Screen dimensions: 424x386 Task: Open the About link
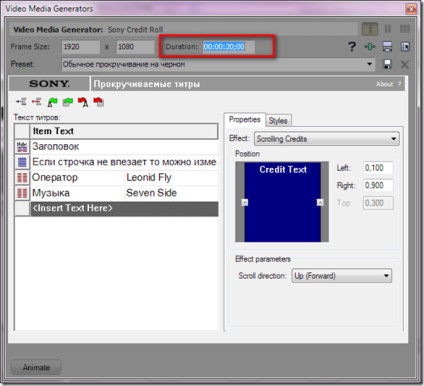385,84
